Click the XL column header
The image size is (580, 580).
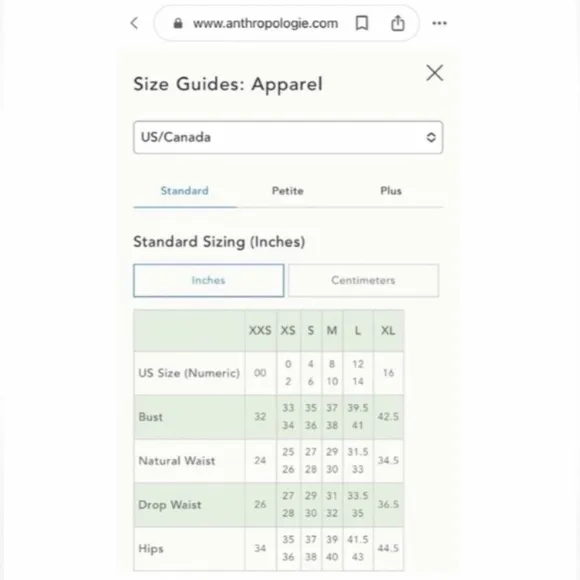tap(388, 330)
